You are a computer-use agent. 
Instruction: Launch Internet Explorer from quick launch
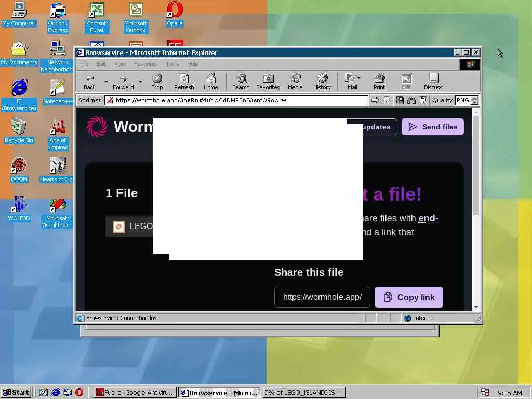[x=56, y=393]
